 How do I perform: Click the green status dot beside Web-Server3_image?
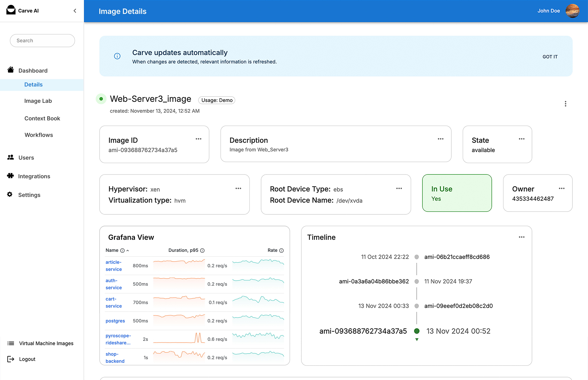coord(101,99)
